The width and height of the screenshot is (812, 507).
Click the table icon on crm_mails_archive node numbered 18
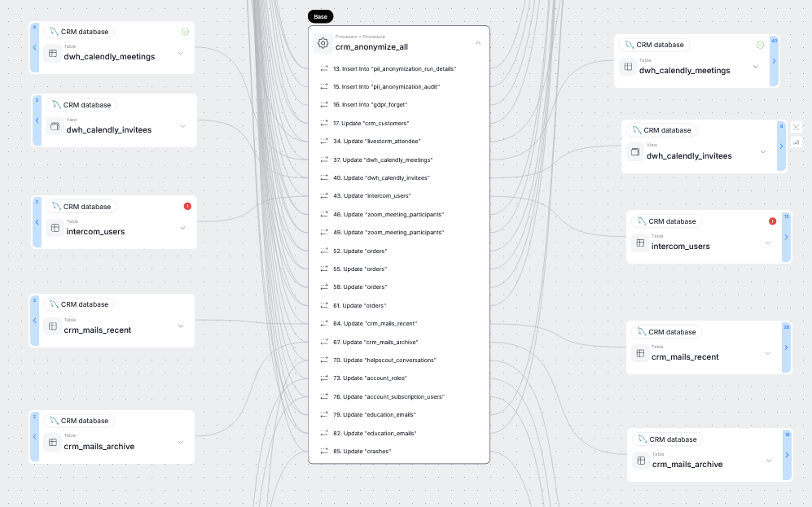pyautogui.click(x=640, y=461)
